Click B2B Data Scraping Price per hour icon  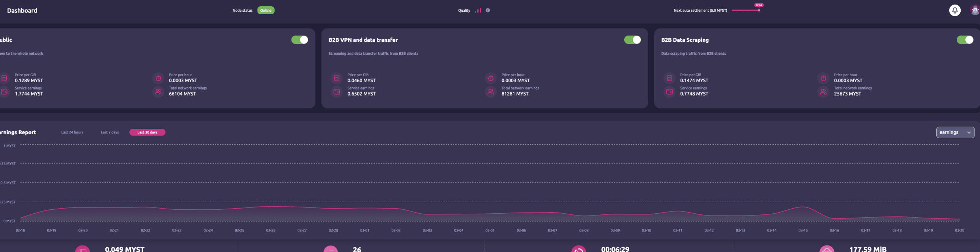point(823,78)
